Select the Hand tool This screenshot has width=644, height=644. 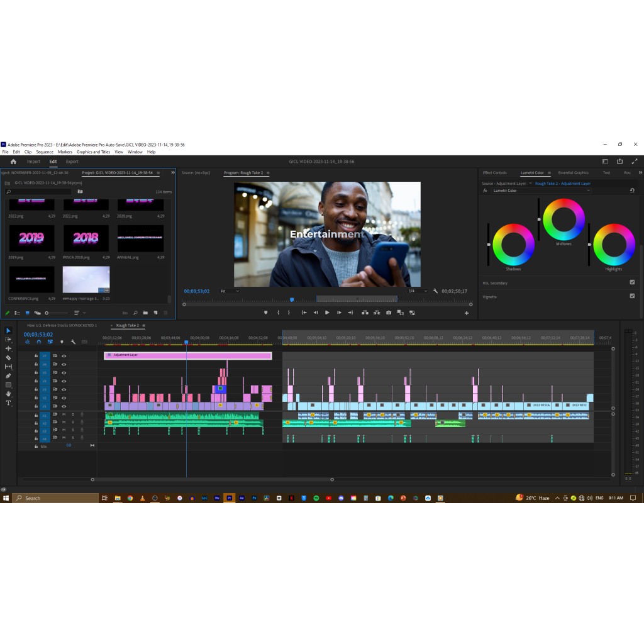(9, 392)
